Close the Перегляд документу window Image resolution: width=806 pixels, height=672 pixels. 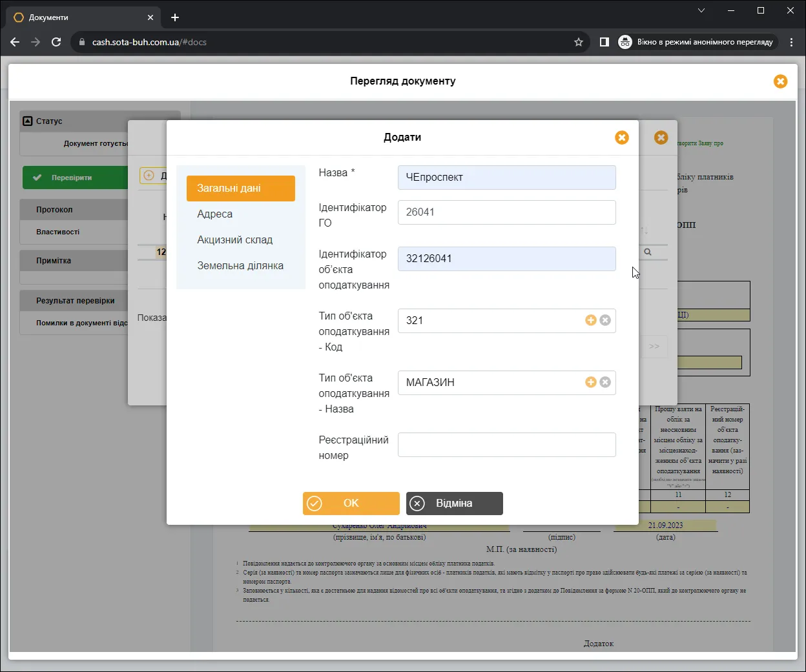780,81
